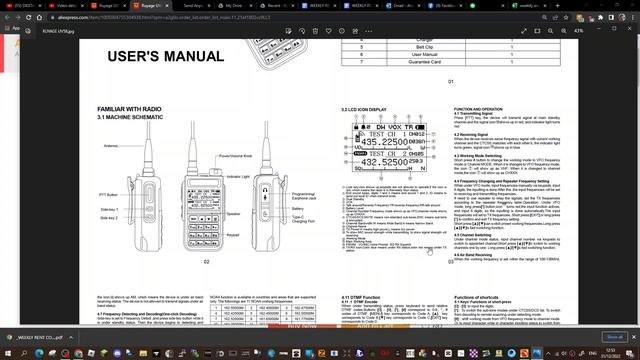Open the browser extensions puzzle icon
Image resolution: width=640 pixels, height=360 pixels.
coord(600,18)
